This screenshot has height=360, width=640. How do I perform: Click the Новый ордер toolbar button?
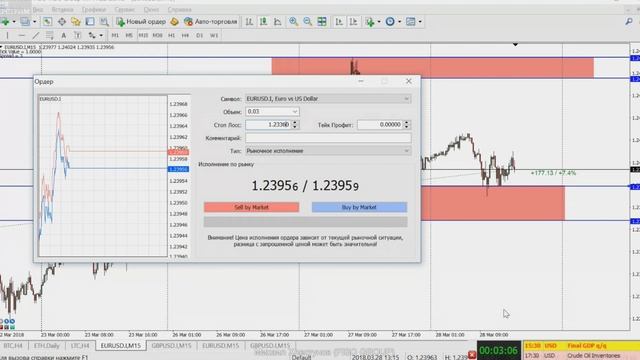coord(141,22)
